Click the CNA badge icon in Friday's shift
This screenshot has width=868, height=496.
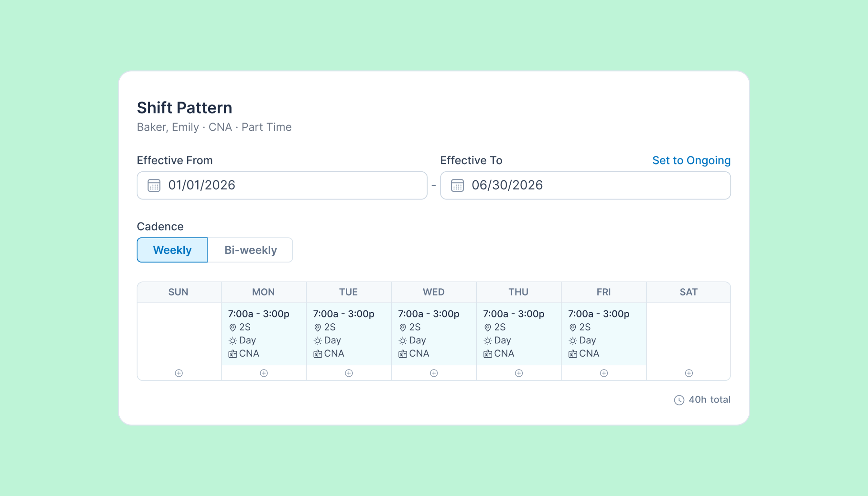[x=573, y=354]
